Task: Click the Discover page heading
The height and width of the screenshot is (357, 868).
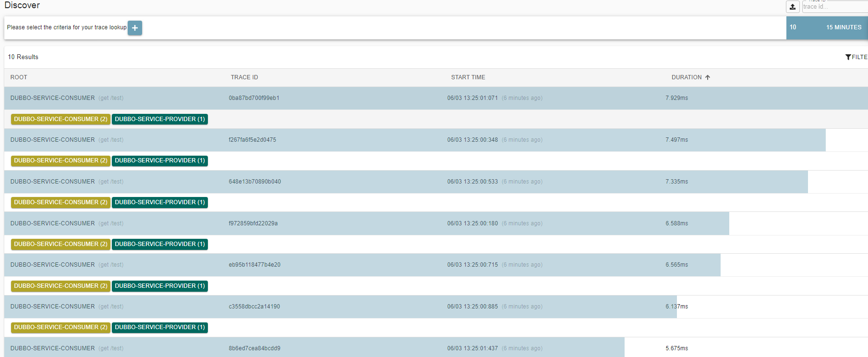Action: tap(22, 5)
